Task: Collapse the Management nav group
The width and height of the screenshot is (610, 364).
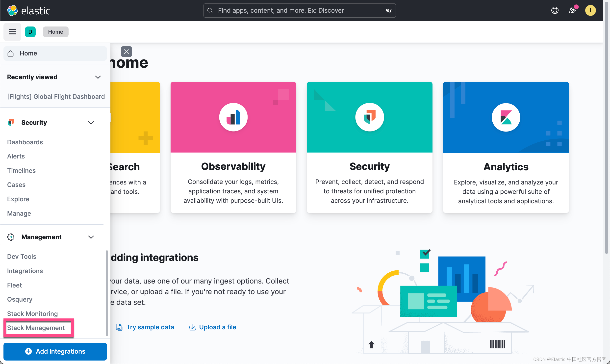Action: 91,237
